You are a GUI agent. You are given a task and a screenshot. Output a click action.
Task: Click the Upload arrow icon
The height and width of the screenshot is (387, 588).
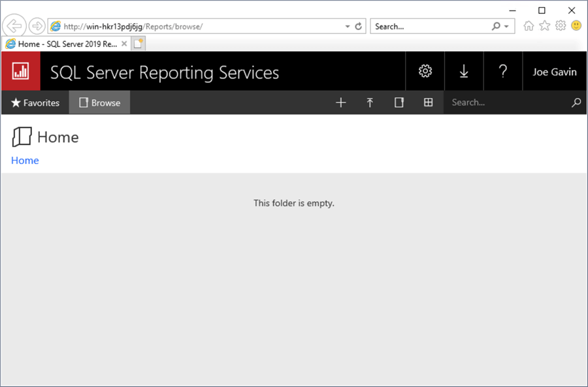[370, 103]
